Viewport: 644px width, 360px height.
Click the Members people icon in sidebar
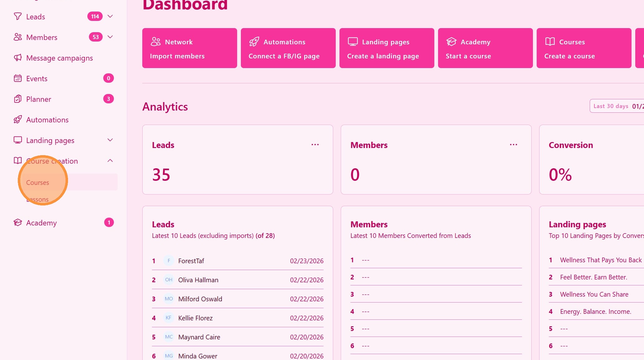point(18,37)
